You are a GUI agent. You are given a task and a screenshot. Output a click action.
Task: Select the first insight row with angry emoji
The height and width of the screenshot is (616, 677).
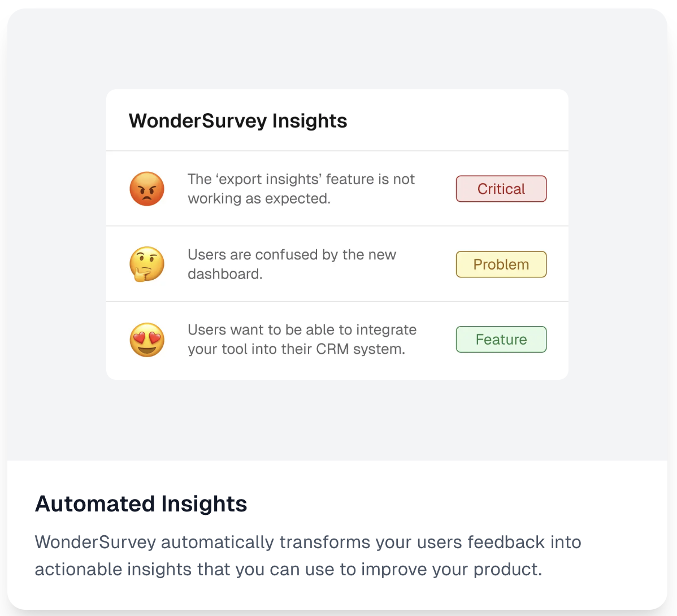tap(337, 189)
